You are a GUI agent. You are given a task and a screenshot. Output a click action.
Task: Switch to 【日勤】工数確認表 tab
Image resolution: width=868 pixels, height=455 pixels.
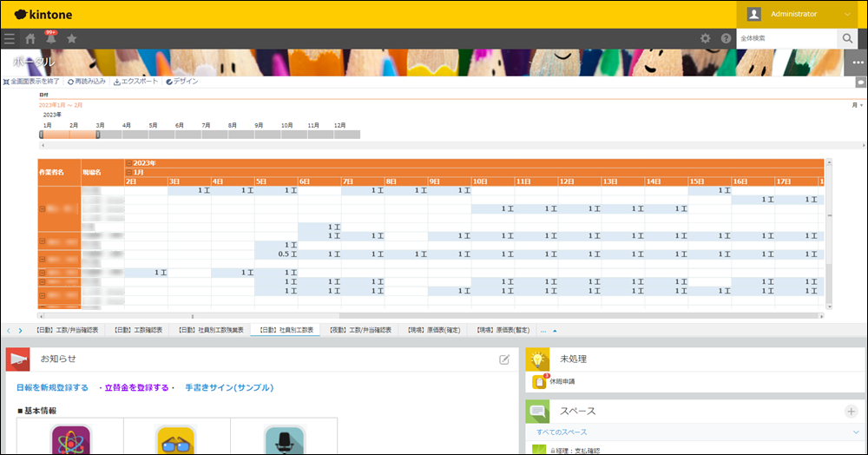[x=138, y=331]
